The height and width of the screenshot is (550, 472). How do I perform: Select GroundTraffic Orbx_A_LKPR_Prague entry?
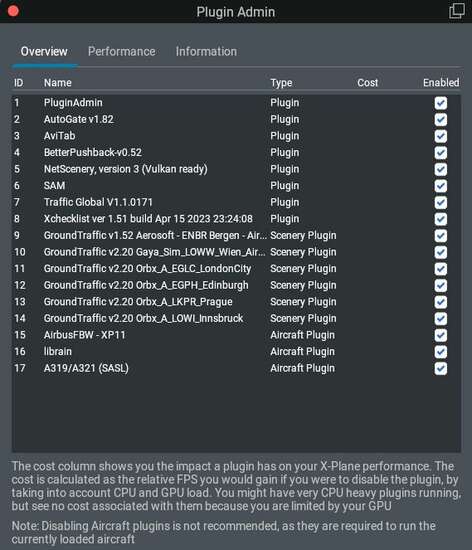pos(138,302)
